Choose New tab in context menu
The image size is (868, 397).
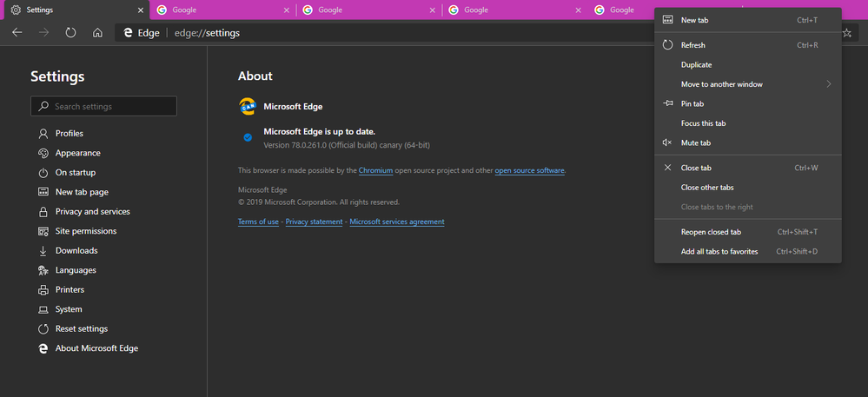tap(748, 20)
